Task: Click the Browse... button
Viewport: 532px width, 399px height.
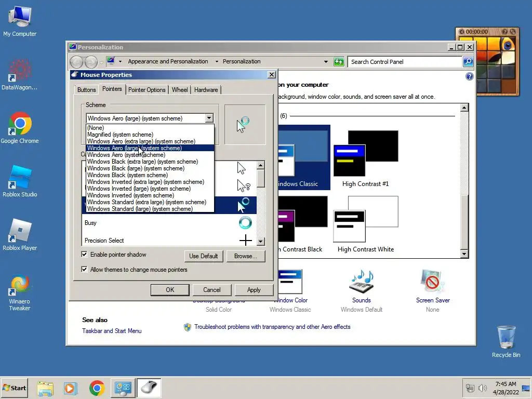Action: [x=246, y=256]
